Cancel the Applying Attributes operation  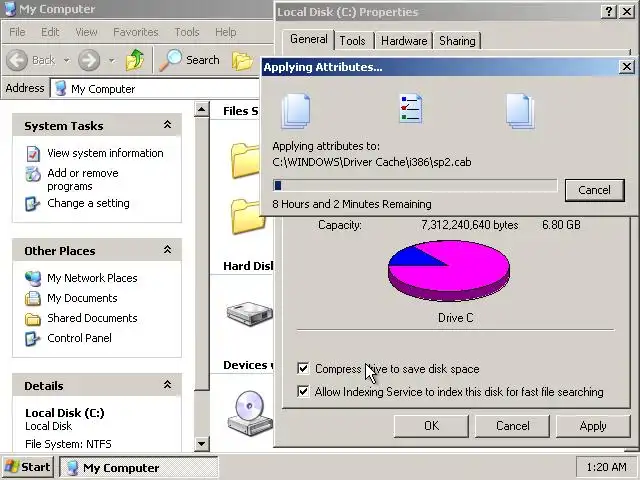(x=594, y=190)
